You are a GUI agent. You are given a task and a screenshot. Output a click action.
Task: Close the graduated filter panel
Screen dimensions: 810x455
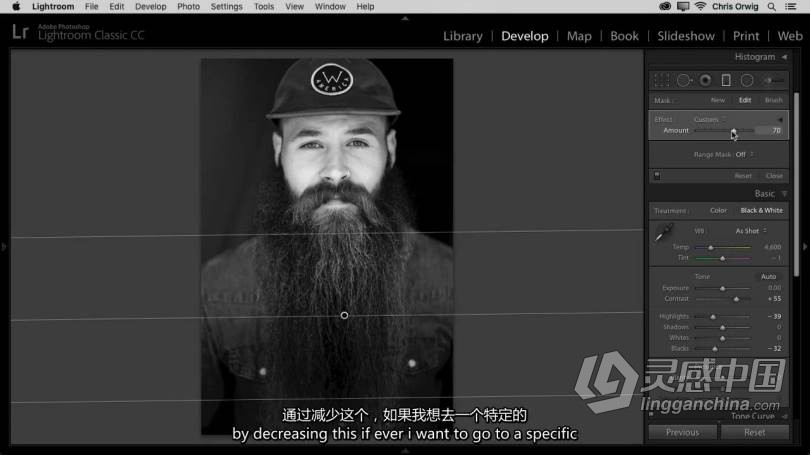(x=774, y=176)
